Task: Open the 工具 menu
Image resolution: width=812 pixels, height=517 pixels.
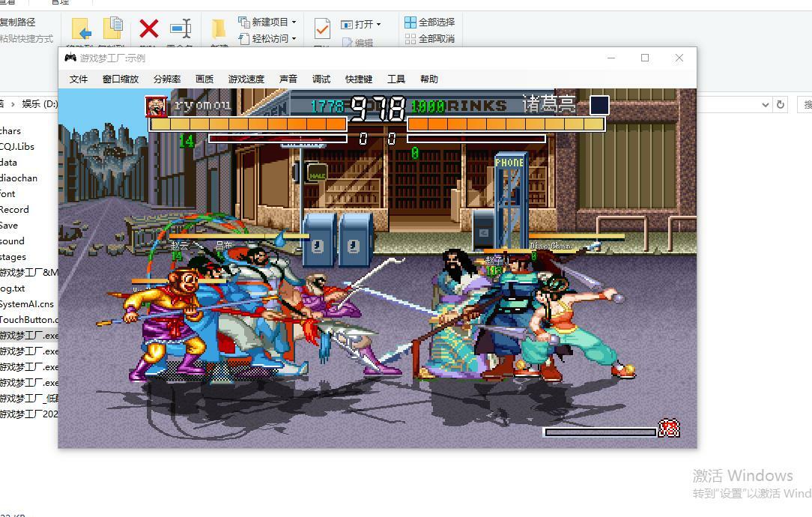Action: coord(396,79)
